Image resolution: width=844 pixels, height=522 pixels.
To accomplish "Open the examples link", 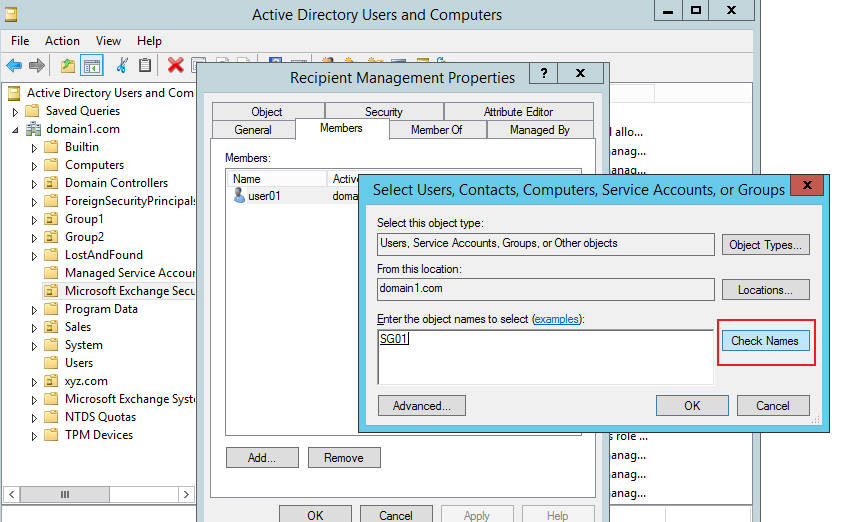I will (x=557, y=319).
